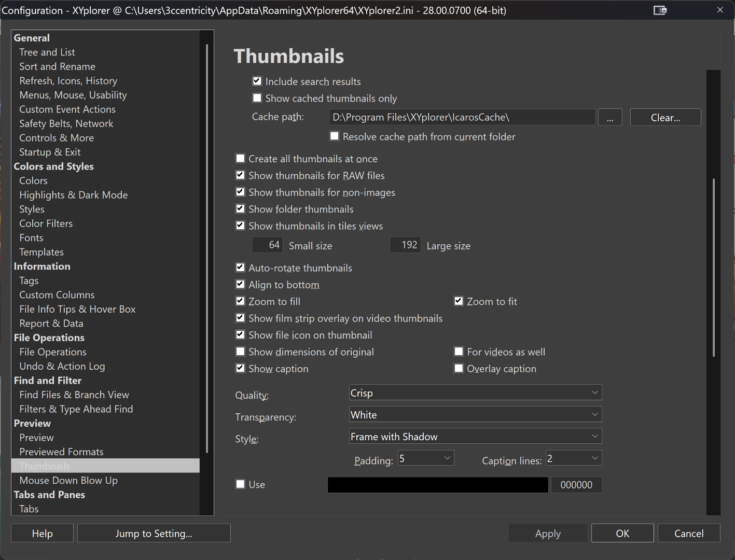
Task: Go to Custom Columns section
Action: point(57,295)
